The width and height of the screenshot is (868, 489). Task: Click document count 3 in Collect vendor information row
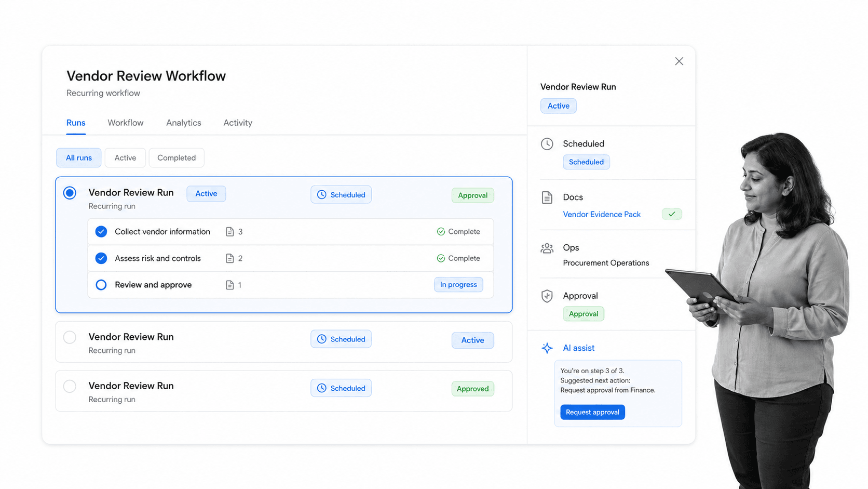coord(240,232)
